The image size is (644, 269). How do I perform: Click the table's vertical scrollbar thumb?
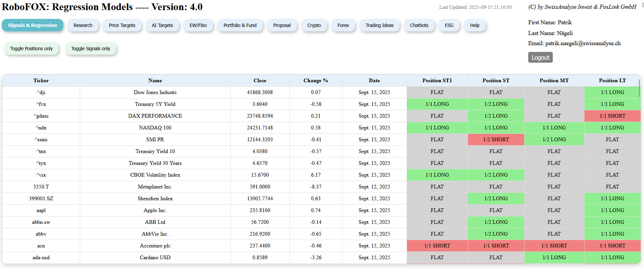coord(639,88)
